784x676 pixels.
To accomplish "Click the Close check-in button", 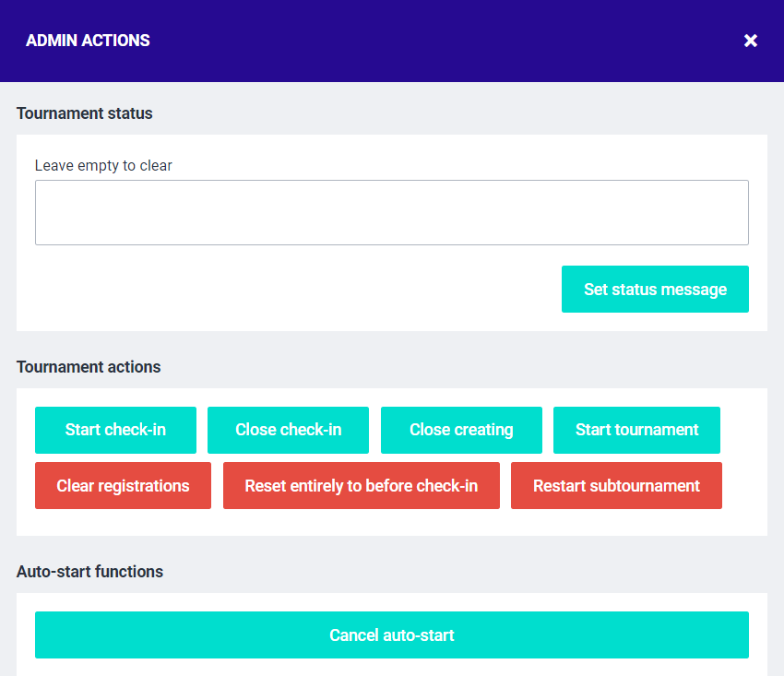I will pos(288,430).
